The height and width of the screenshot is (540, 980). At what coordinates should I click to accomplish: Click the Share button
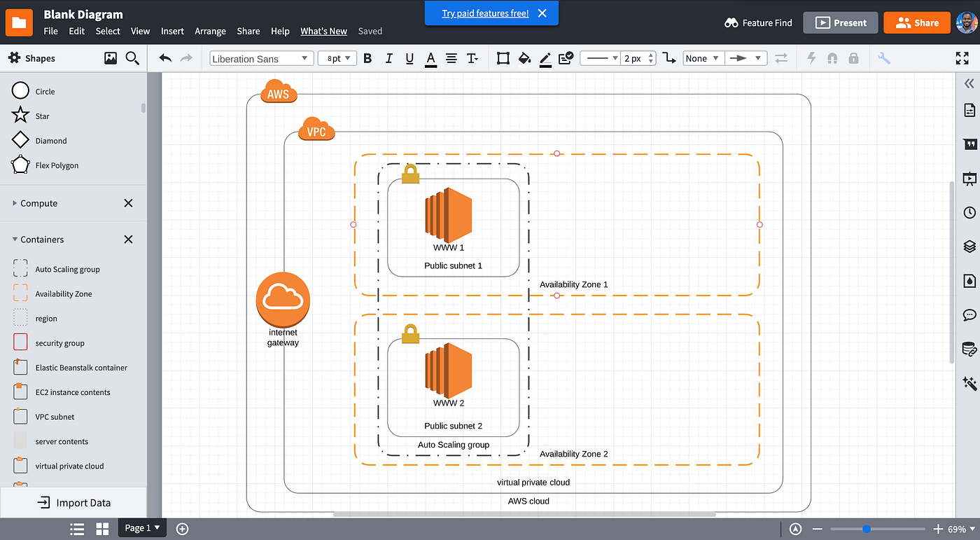(917, 22)
